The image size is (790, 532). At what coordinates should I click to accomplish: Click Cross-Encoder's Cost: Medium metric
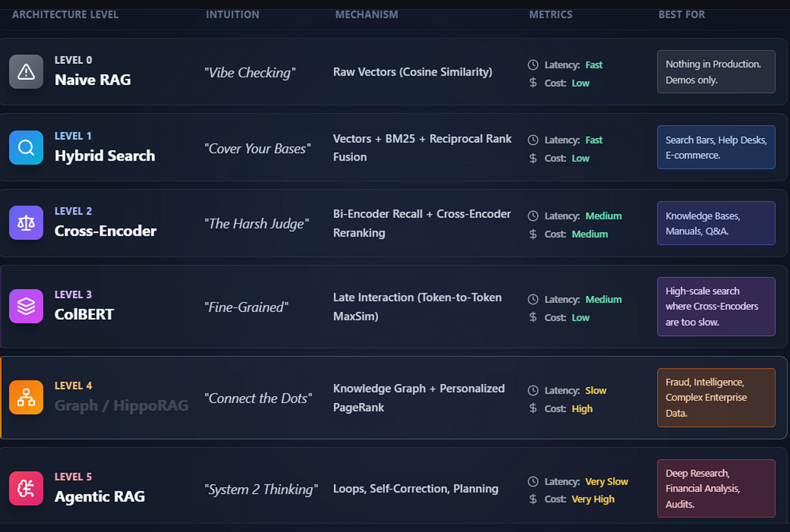pos(568,234)
